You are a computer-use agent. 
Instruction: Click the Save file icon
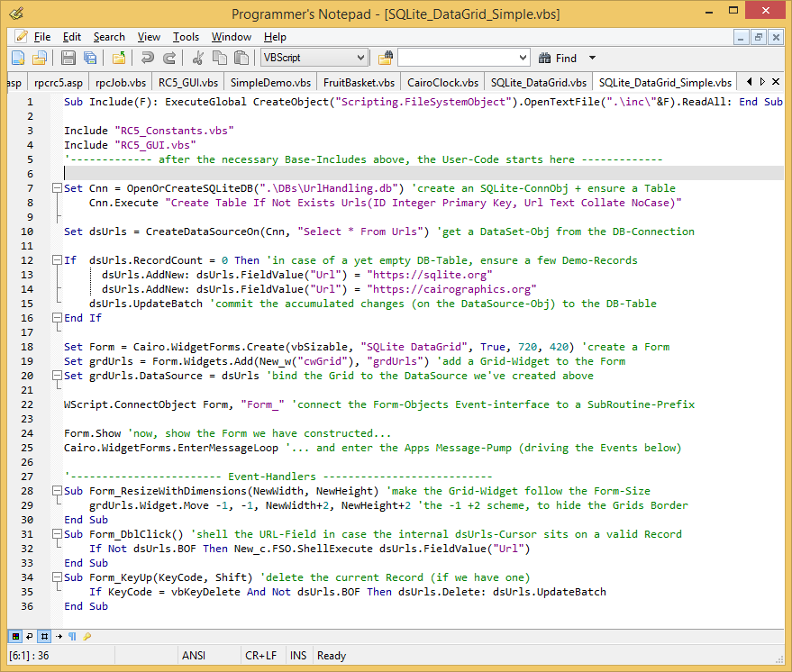pos(68,58)
